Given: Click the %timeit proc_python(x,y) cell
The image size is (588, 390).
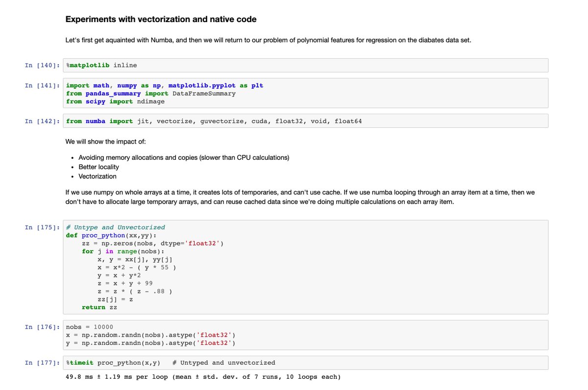Looking at the screenshot, I should pyautogui.click(x=305, y=363).
